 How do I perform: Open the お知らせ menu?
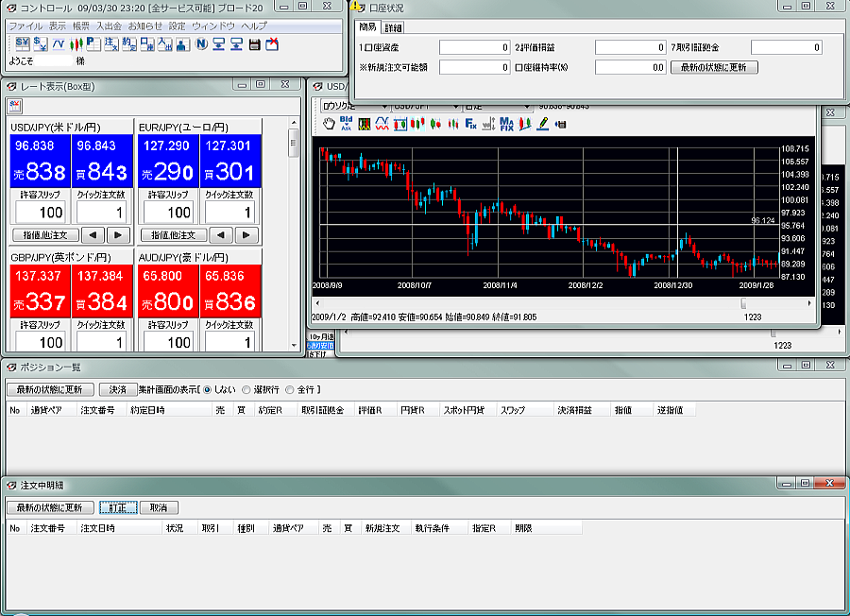tap(144, 26)
